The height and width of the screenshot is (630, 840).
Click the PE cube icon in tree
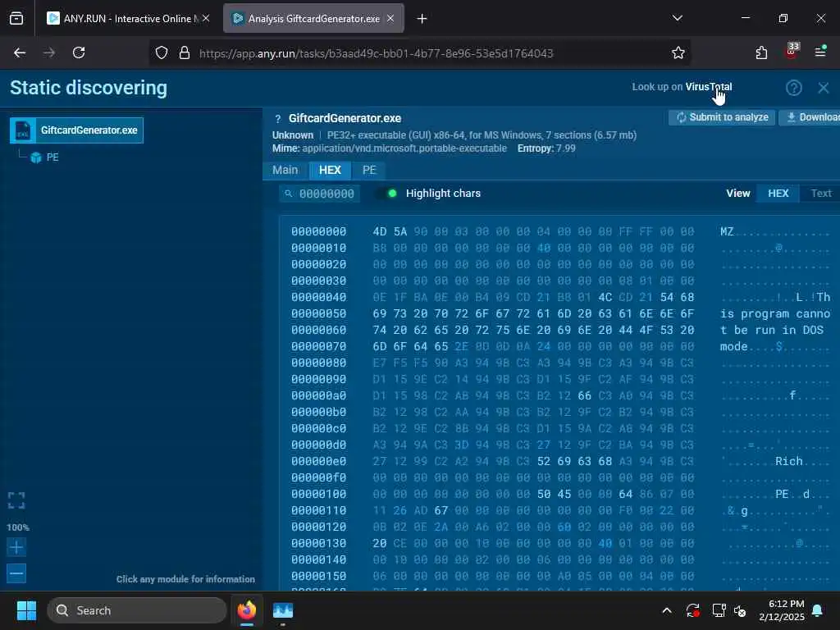[x=36, y=157]
